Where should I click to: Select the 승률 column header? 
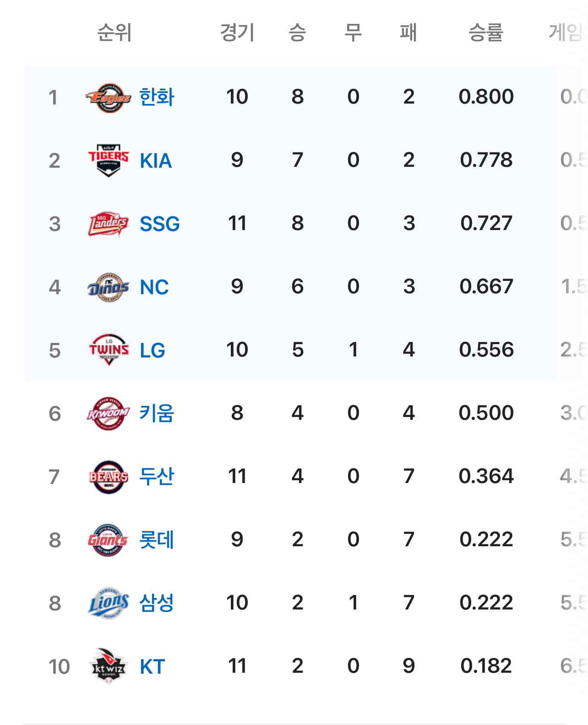(486, 33)
